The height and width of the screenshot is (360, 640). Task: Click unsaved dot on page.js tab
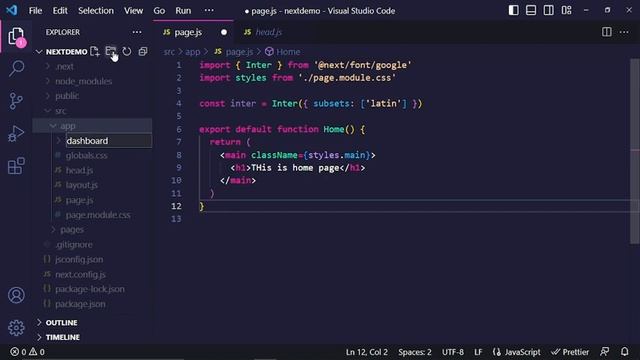point(224,32)
